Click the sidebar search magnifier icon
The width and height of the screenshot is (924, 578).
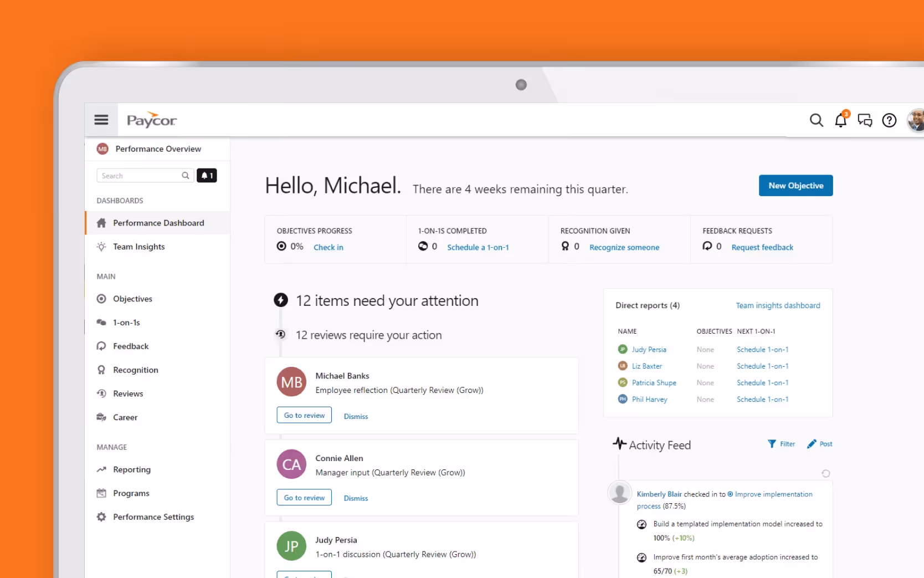(186, 176)
